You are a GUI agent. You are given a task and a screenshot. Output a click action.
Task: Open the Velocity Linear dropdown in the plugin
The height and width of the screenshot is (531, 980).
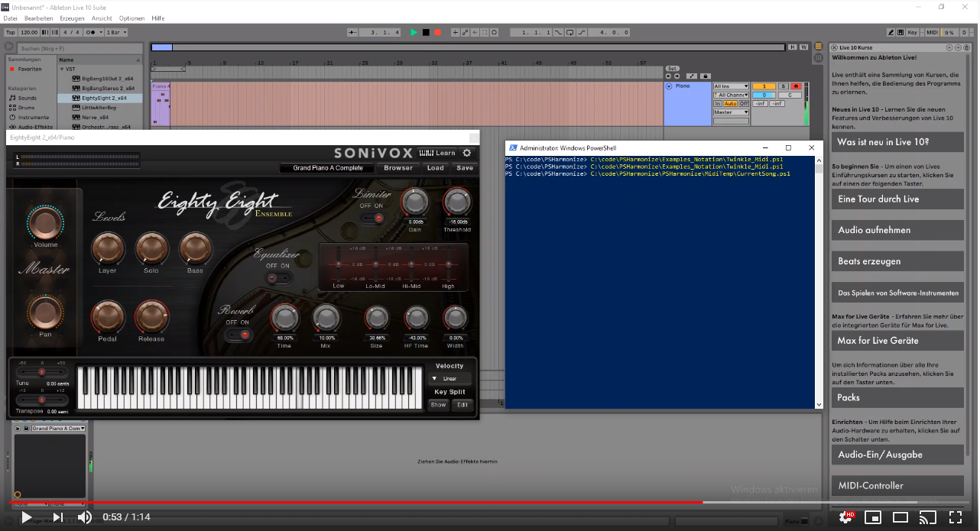[x=449, y=378]
